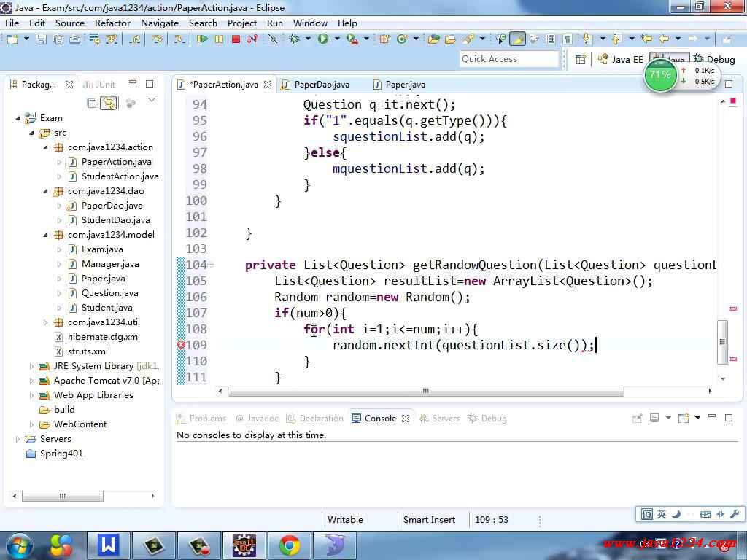Switch to the PaperDao.java editor tab
Image resolution: width=747 pixels, height=560 pixels.
pyautogui.click(x=315, y=85)
